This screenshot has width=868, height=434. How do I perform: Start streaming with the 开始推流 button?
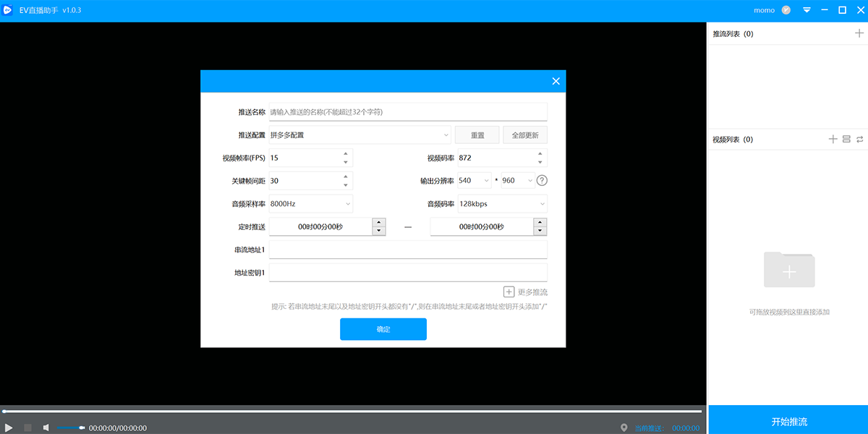tap(787, 420)
